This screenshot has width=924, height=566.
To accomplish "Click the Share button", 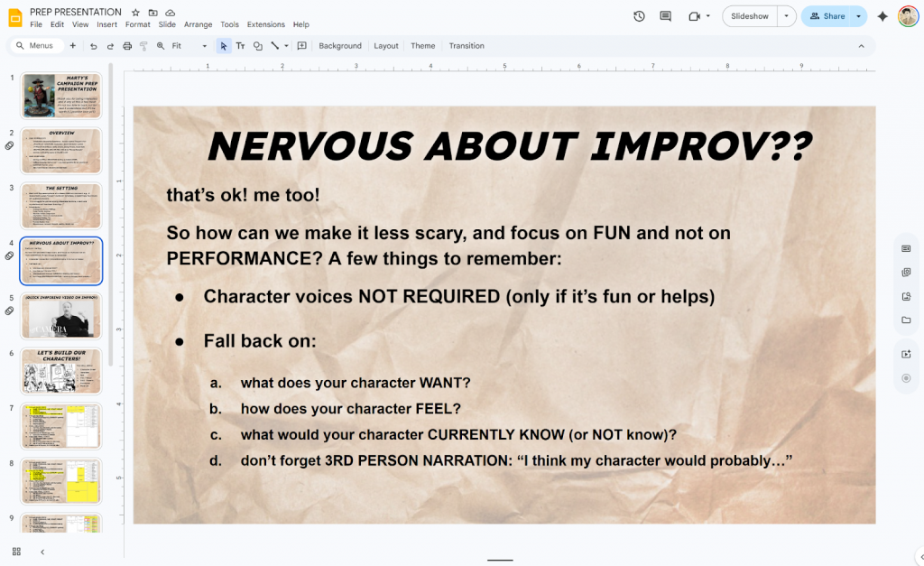I will pos(827,16).
